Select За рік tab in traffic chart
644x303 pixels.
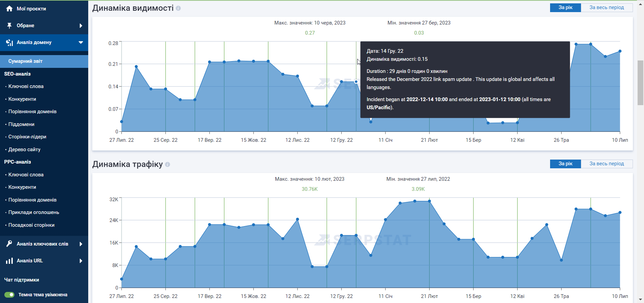point(565,164)
